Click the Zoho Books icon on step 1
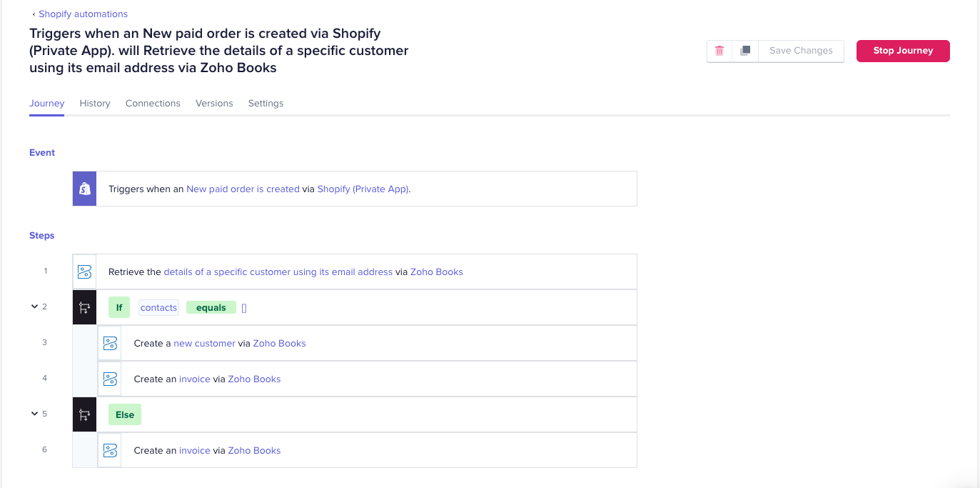The image size is (980, 488). pyautogui.click(x=84, y=272)
